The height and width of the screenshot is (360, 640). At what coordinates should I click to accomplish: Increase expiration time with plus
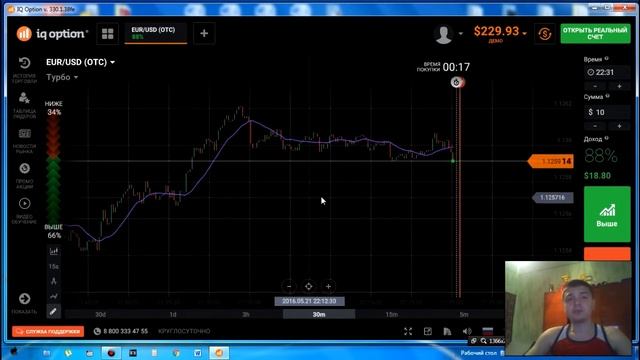click(x=619, y=86)
